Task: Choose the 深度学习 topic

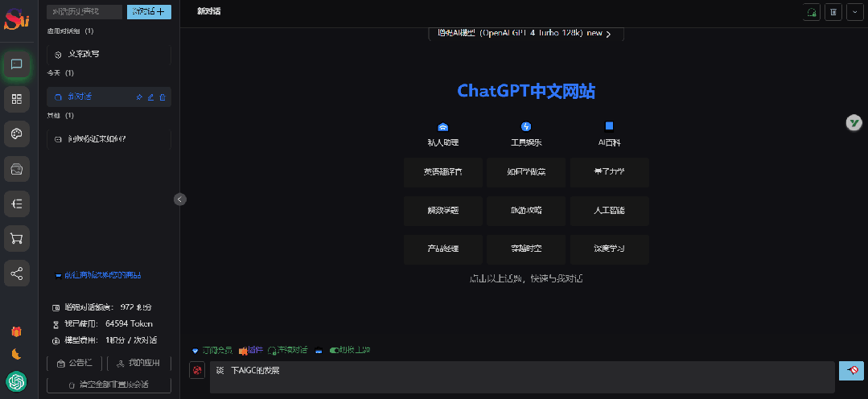Action: coord(610,249)
